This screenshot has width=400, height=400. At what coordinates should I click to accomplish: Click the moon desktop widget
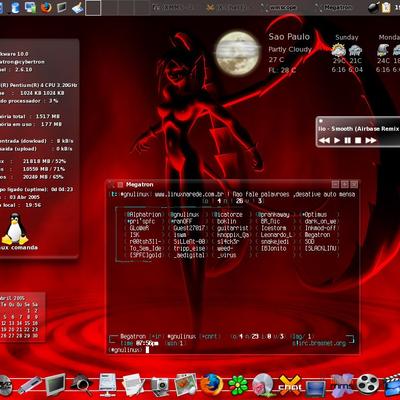(x=237, y=53)
